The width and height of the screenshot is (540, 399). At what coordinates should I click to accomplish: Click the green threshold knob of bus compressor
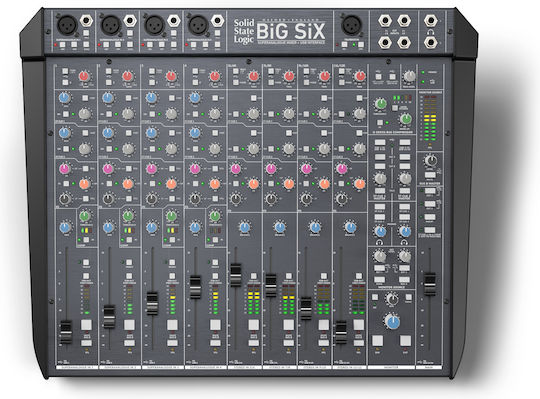(x=380, y=104)
